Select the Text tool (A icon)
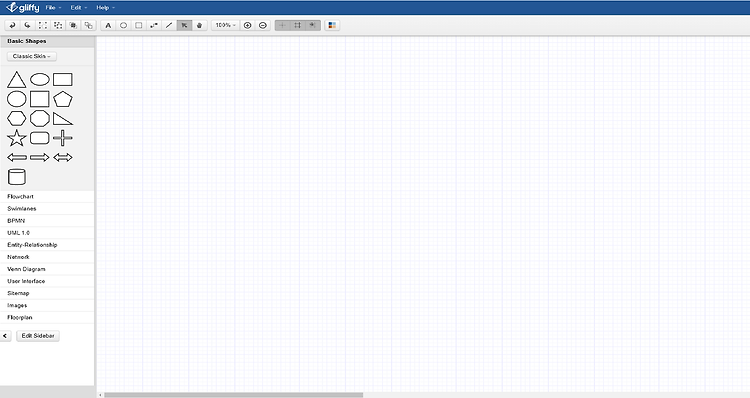Viewport: 750px width, 398px height. click(x=108, y=25)
